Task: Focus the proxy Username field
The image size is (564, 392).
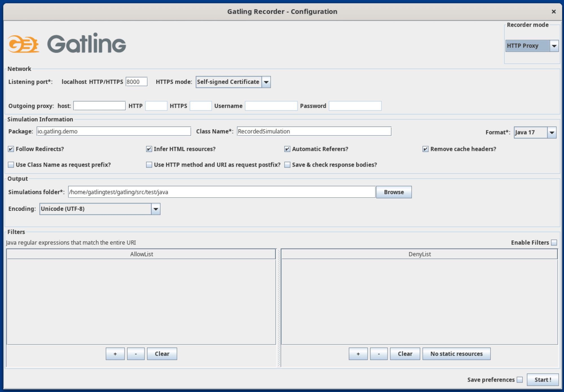Action: [x=271, y=106]
